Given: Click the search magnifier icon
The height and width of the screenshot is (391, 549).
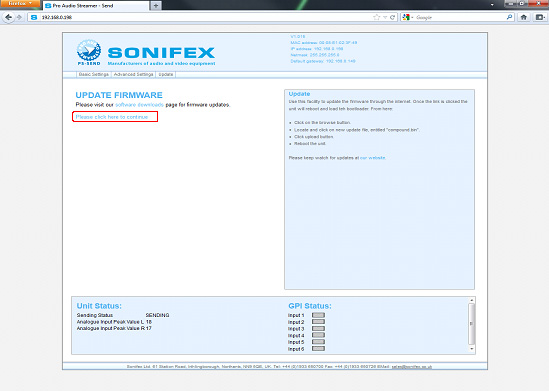Looking at the screenshot, I should [x=509, y=17].
